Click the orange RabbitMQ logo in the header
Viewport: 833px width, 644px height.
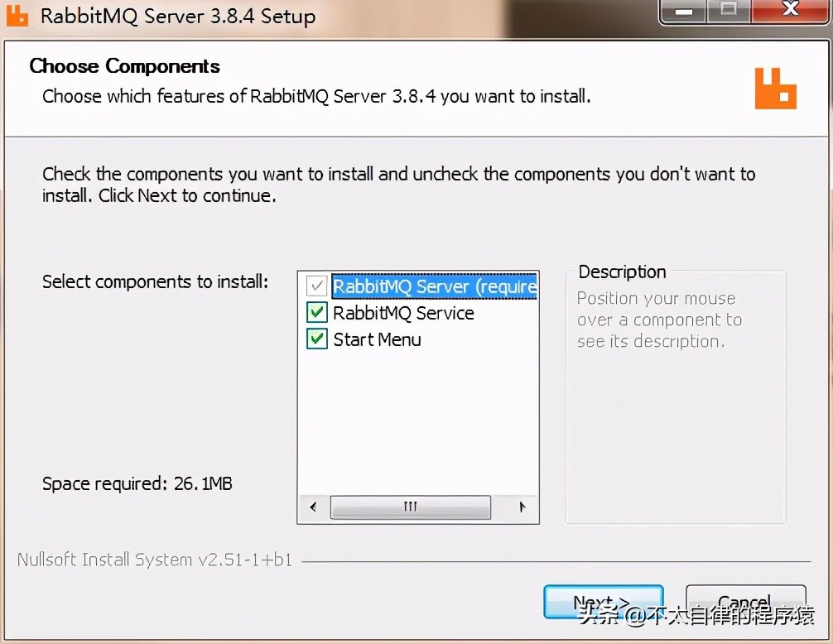776,89
